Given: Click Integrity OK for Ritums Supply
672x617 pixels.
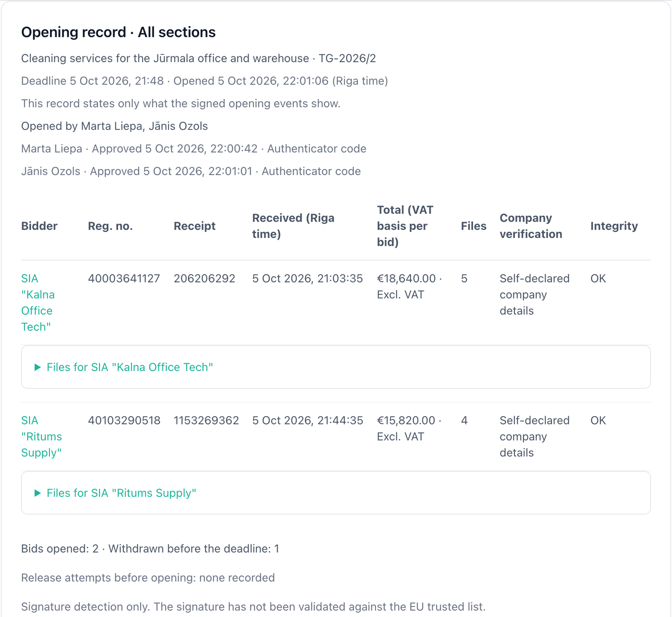Looking at the screenshot, I should pos(598,421).
